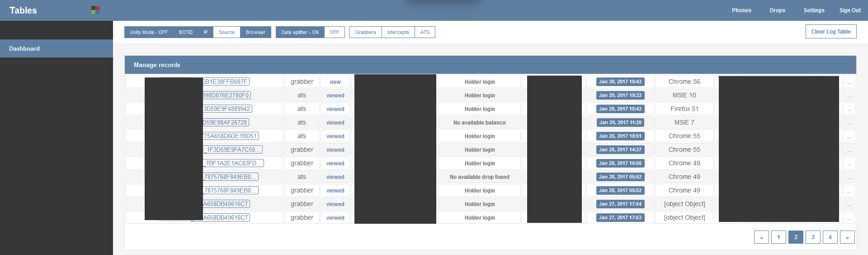Click the 'new' status link in first row
This screenshot has height=255, width=868.
pyautogui.click(x=335, y=82)
